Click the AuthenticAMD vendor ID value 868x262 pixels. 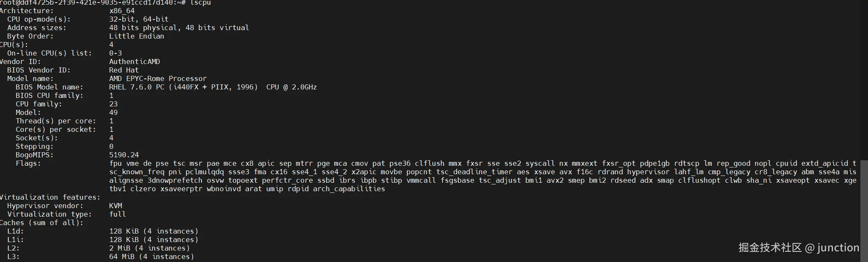[135, 61]
